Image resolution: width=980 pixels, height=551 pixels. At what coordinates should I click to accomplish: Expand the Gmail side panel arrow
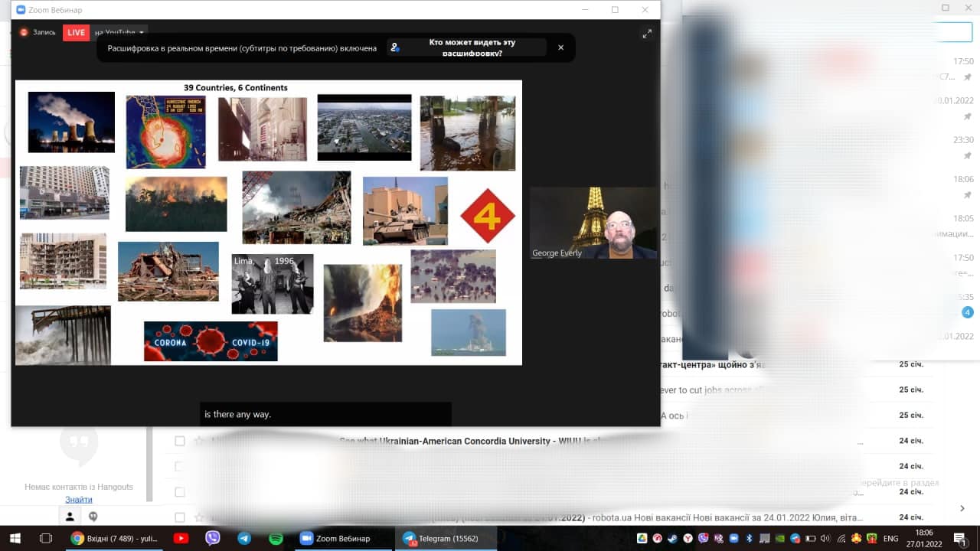(962, 508)
